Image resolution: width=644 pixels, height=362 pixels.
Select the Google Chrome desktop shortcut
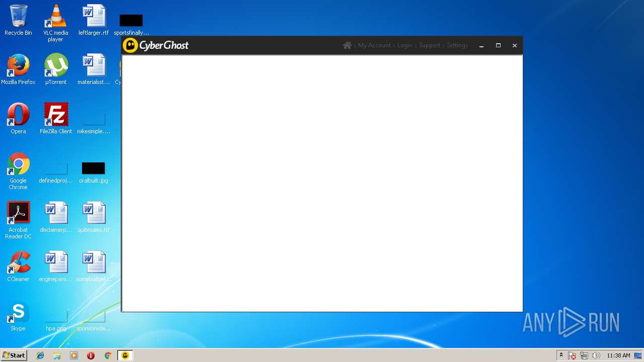[x=18, y=171]
